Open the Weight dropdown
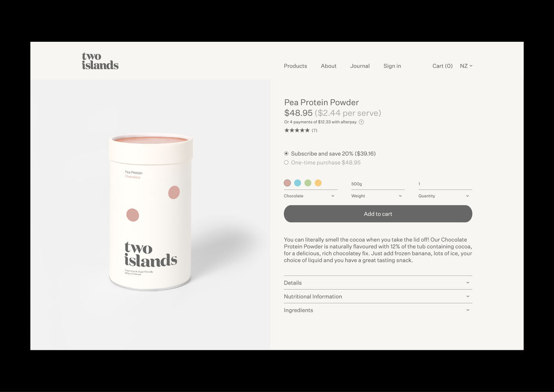 (378, 196)
